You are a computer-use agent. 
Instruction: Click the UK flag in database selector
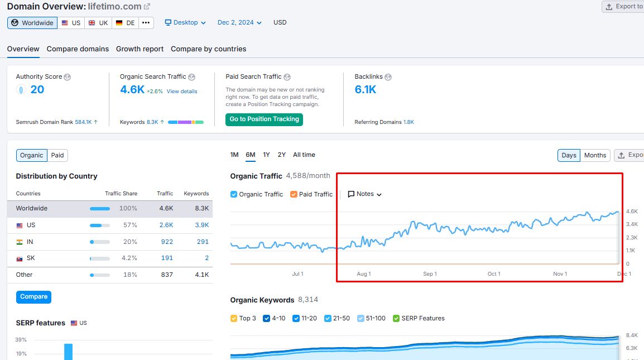[92, 22]
